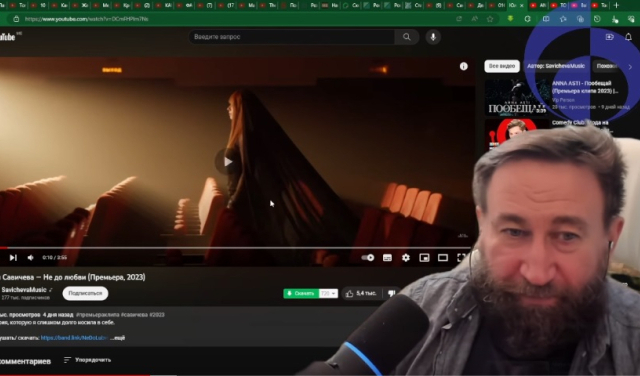Switch to miniplayer mode
640x376 pixels.
pyautogui.click(x=424, y=258)
